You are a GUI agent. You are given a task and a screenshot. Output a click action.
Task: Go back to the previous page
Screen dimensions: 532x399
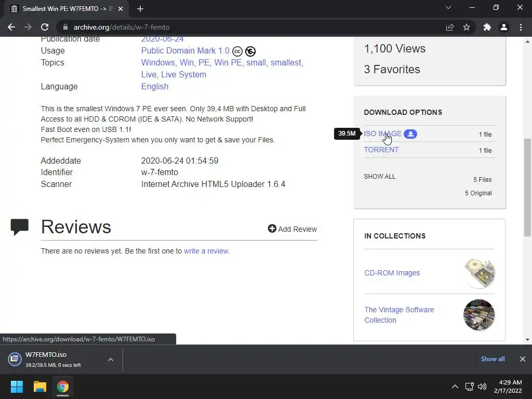(11, 27)
